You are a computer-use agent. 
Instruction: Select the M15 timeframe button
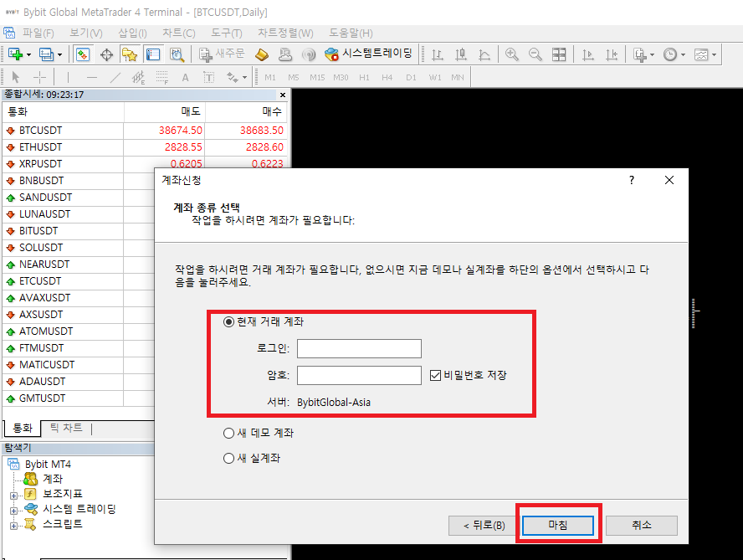[x=317, y=77]
